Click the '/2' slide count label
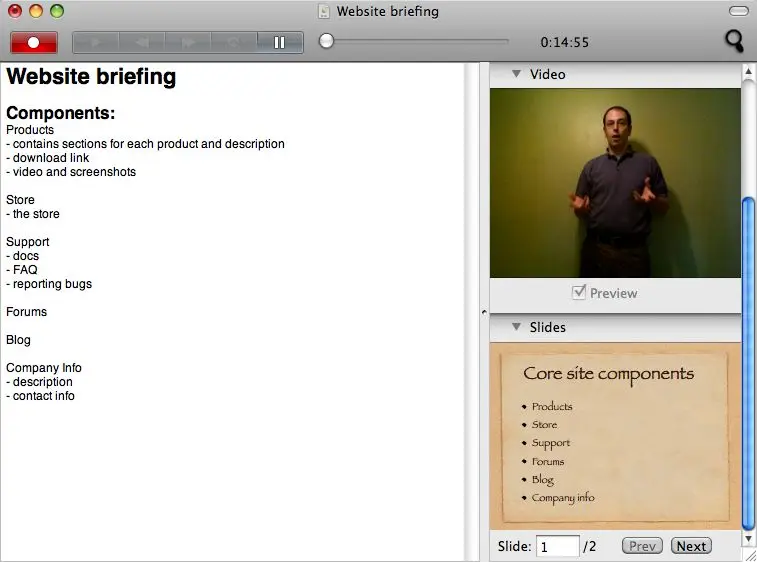The width and height of the screenshot is (757, 562). [x=589, y=547]
